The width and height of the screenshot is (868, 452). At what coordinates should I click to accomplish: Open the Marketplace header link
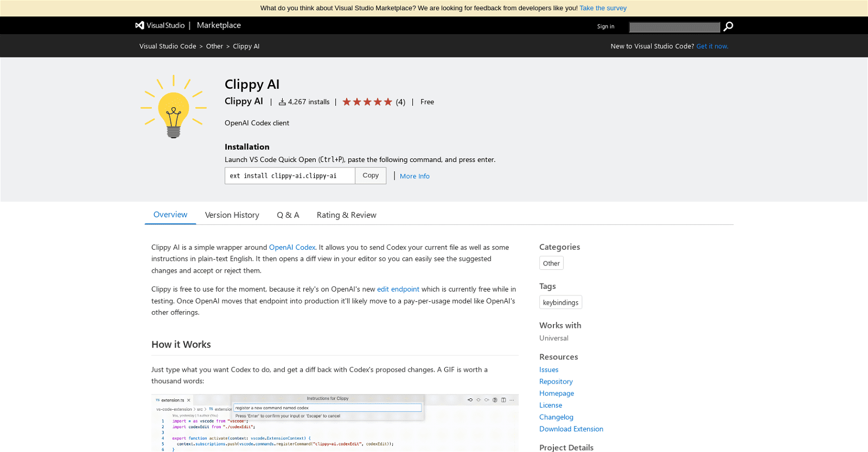point(219,25)
